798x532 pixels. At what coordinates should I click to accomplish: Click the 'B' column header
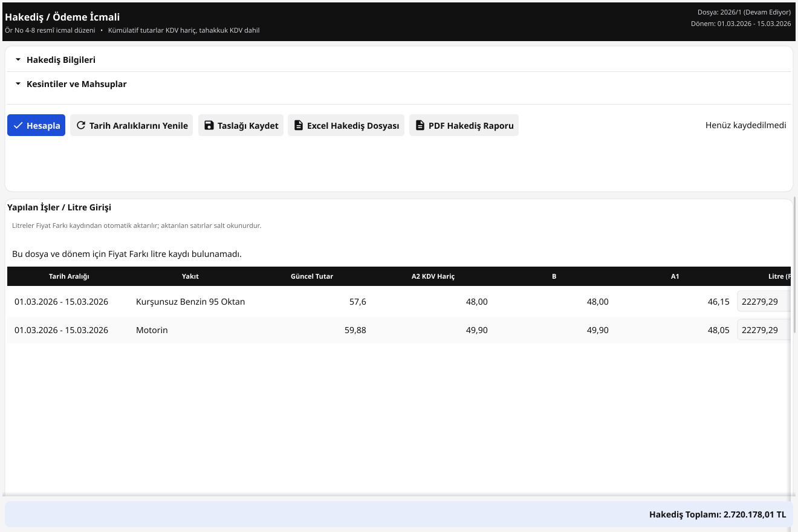coord(554,276)
